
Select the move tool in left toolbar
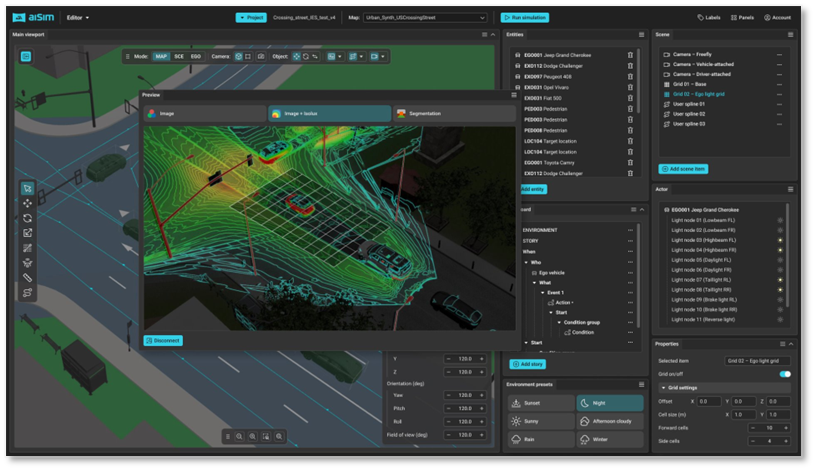28,203
